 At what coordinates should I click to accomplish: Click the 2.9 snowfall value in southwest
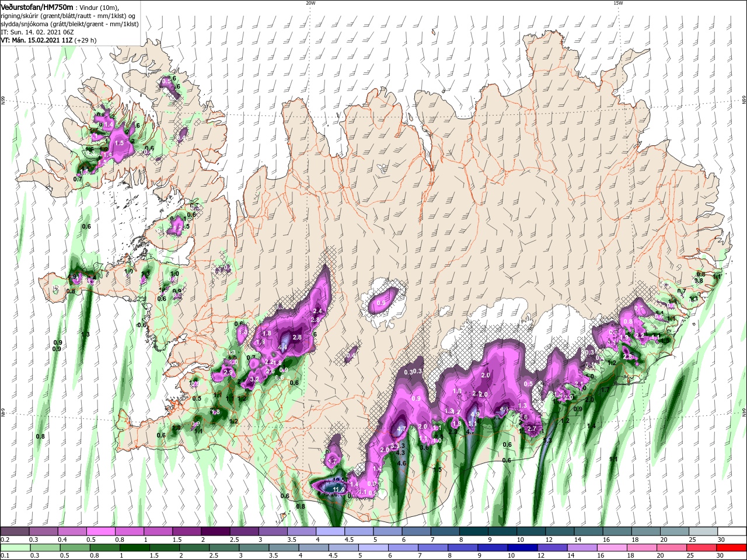pyautogui.click(x=228, y=372)
